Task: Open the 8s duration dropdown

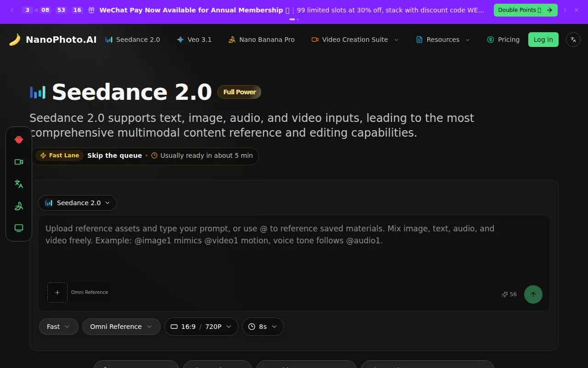Action: pos(263,327)
